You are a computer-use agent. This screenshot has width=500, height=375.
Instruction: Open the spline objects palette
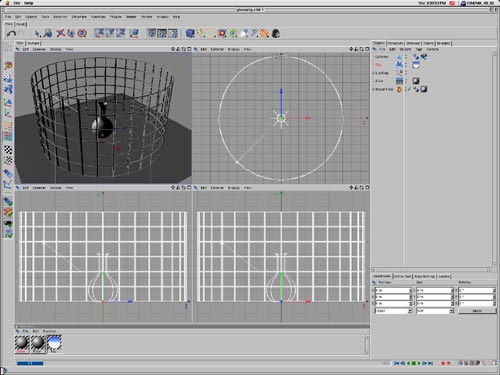(201, 33)
